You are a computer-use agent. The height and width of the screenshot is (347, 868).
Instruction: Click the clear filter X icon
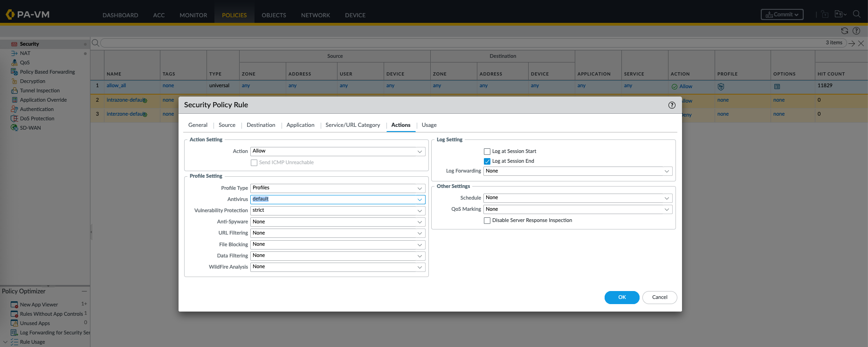(861, 43)
